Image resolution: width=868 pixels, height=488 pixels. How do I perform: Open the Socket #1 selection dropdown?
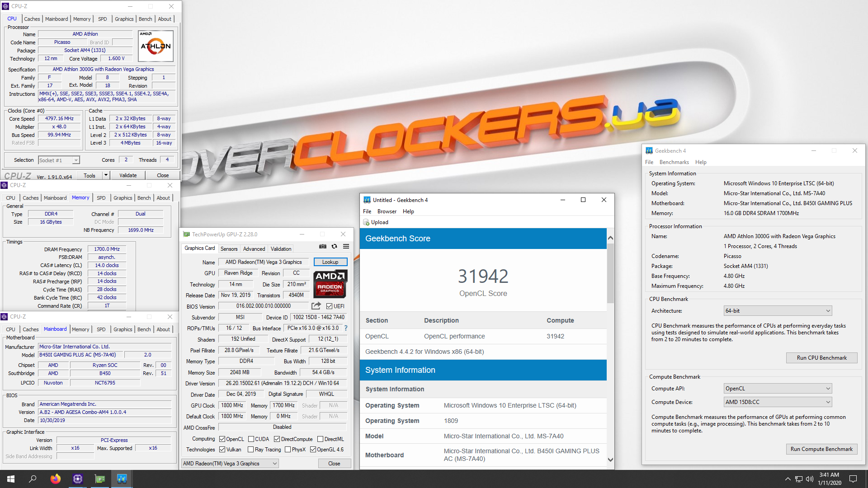59,160
